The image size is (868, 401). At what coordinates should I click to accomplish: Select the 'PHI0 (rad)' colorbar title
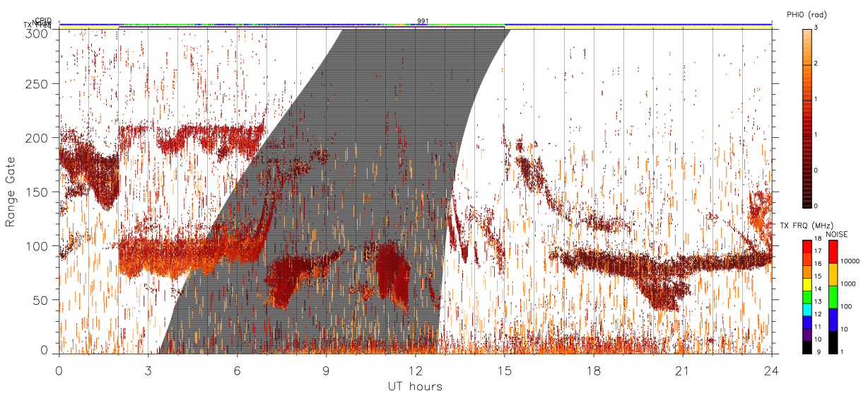[x=807, y=14]
